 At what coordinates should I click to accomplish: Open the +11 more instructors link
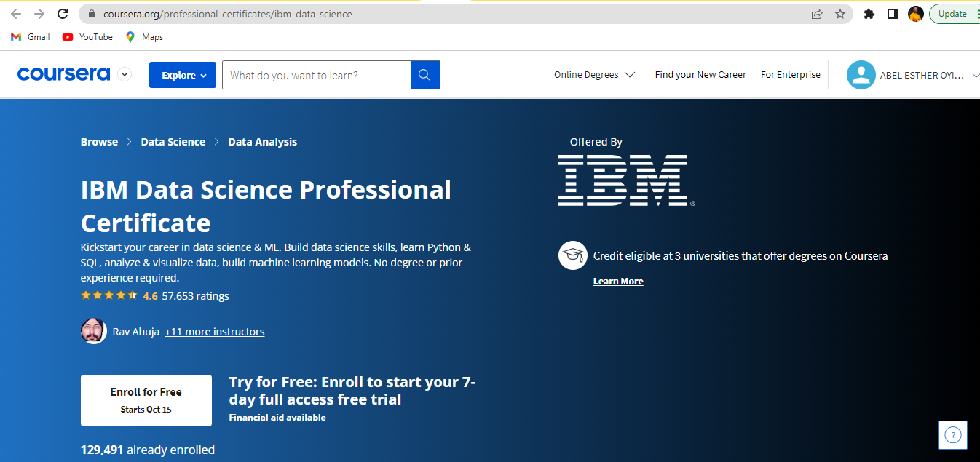coord(215,332)
